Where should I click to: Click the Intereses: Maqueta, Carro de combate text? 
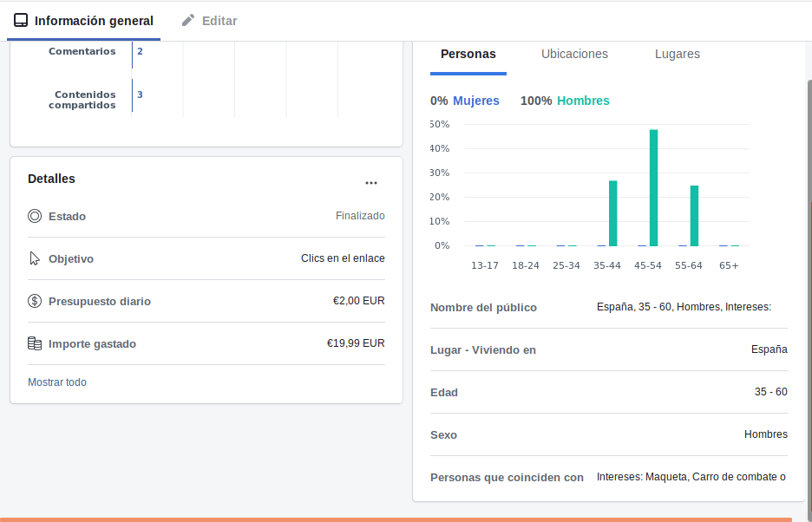click(x=691, y=477)
